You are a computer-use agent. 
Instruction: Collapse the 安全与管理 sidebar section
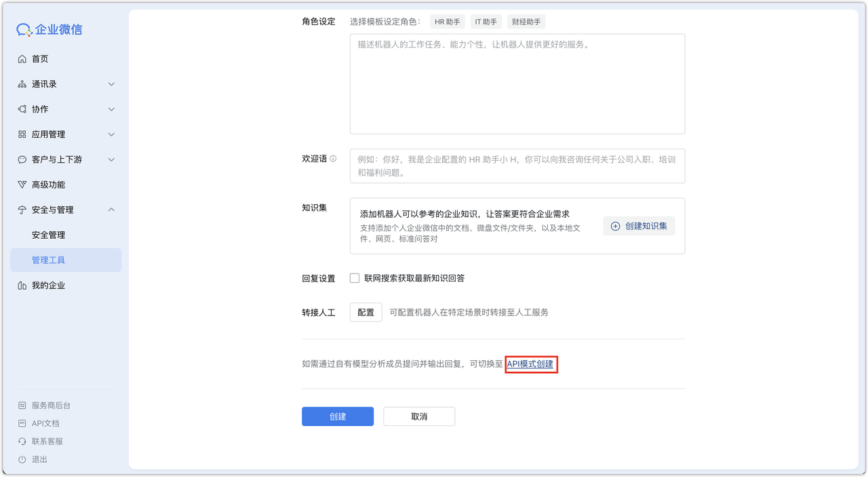coord(111,209)
